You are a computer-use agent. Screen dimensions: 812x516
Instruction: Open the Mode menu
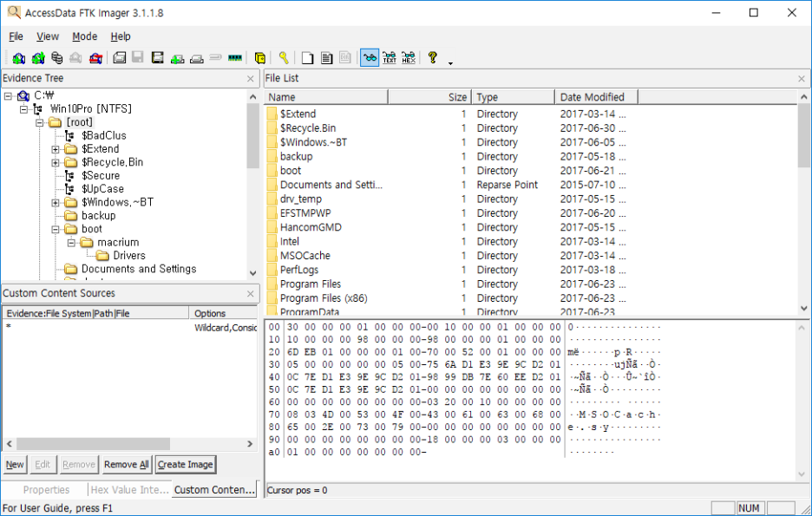click(x=84, y=36)
